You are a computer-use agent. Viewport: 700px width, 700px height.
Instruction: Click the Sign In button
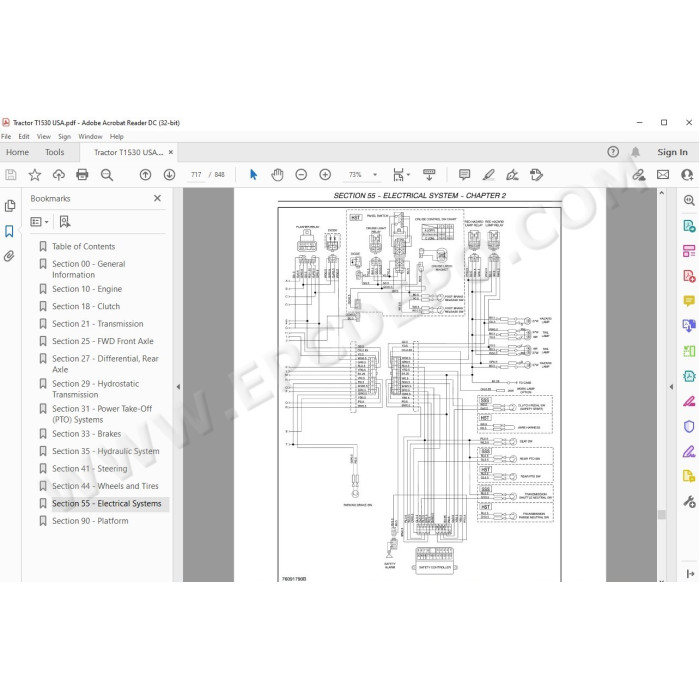click(672, 152)
